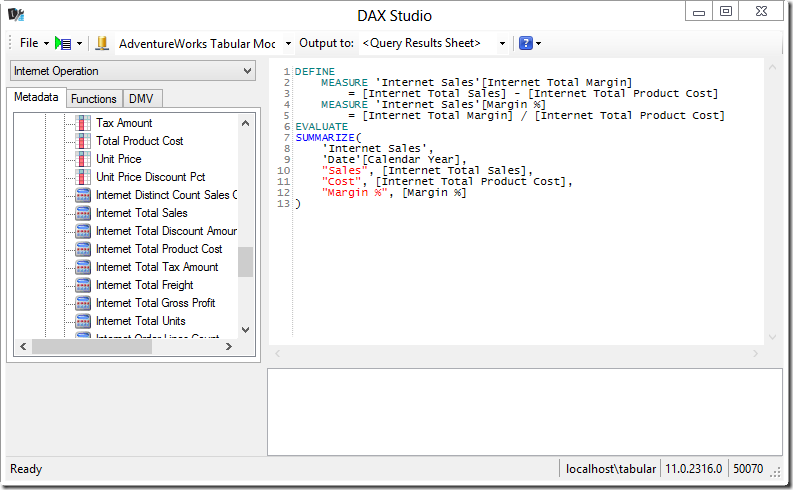Viewport: 793px width, 490px height.
Task: Click the Internet Total Units measure icon
Action: tap(83, 321)
